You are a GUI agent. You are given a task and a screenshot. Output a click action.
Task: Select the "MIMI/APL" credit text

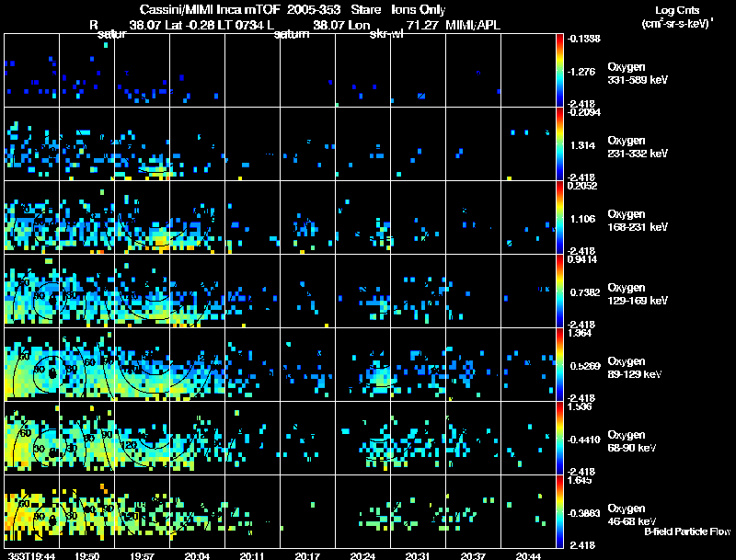473,25
